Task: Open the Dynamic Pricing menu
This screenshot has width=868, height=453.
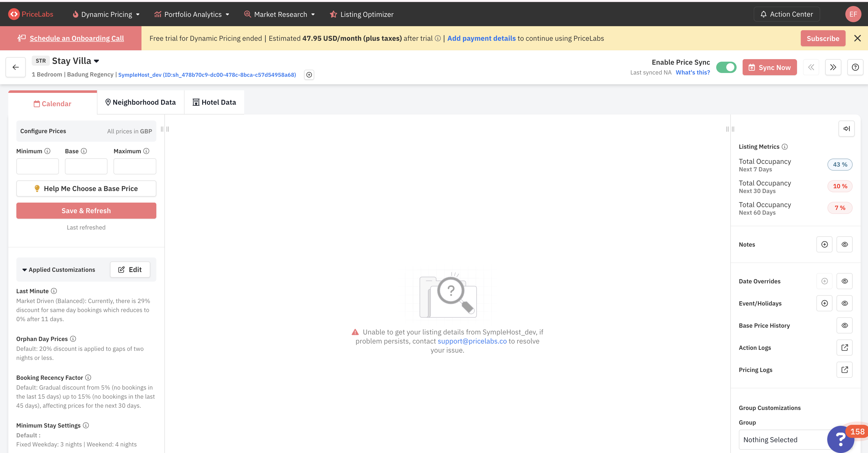Action: [x=106, y=14]
